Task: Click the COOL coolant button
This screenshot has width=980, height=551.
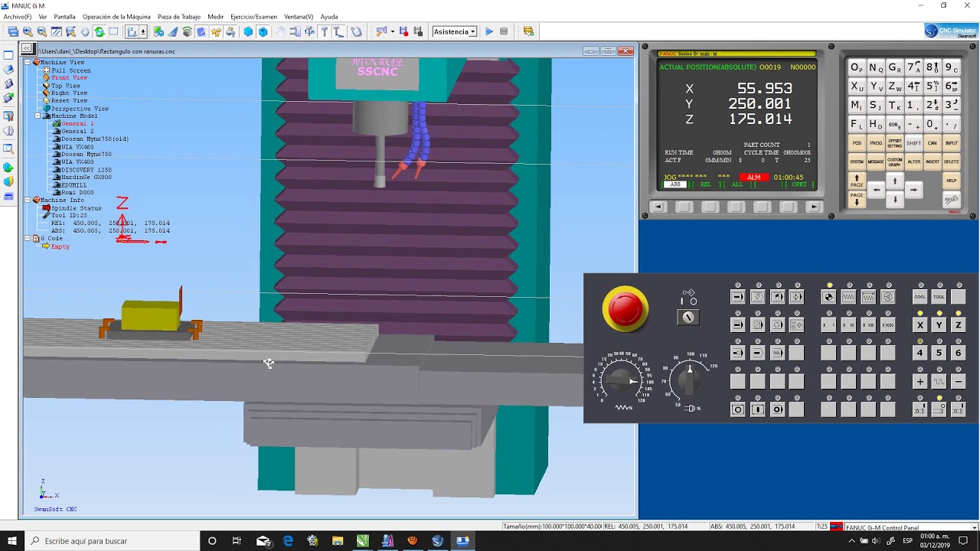Action: point(920,297)
